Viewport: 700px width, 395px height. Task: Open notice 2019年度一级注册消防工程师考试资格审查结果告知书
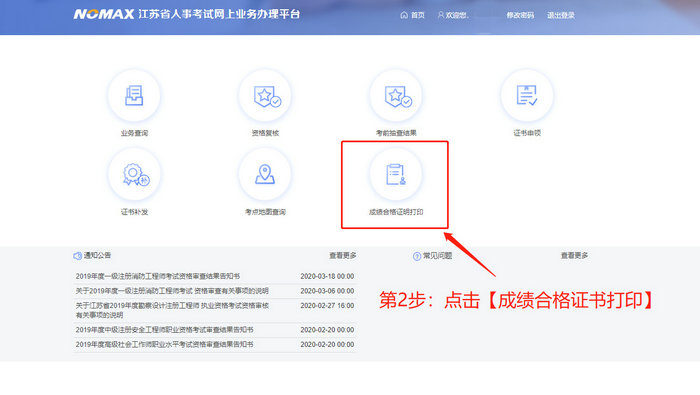[158, 276]
